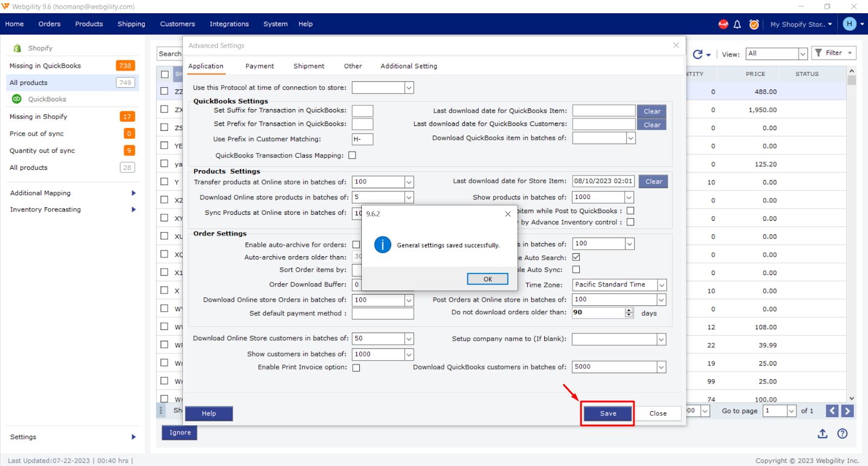Increase days in order age stepper

629,310
